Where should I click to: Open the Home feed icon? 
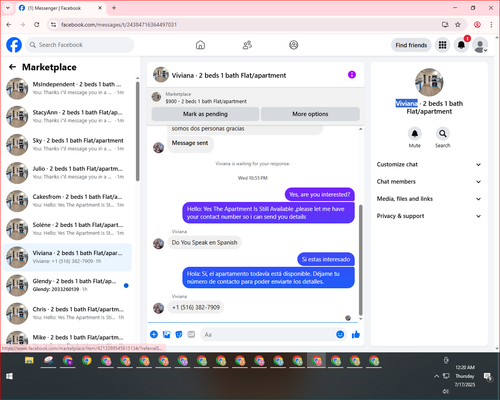(x=200, y=45)
